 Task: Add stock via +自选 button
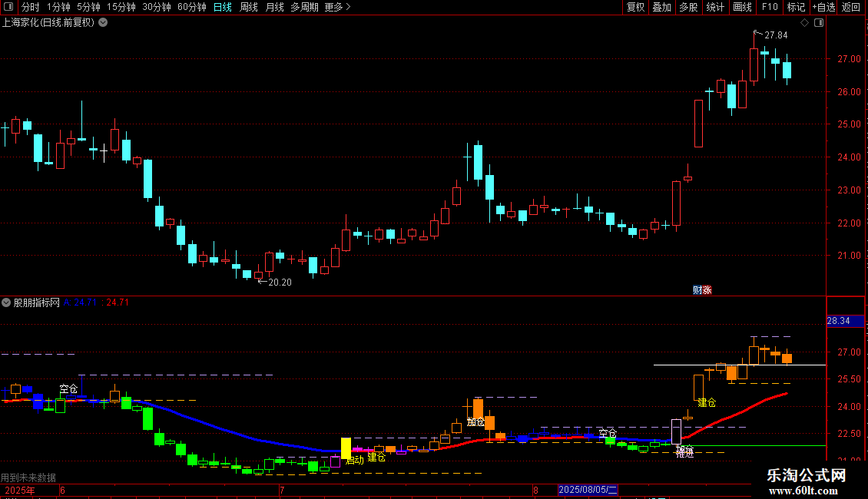(x=823, y=7)
